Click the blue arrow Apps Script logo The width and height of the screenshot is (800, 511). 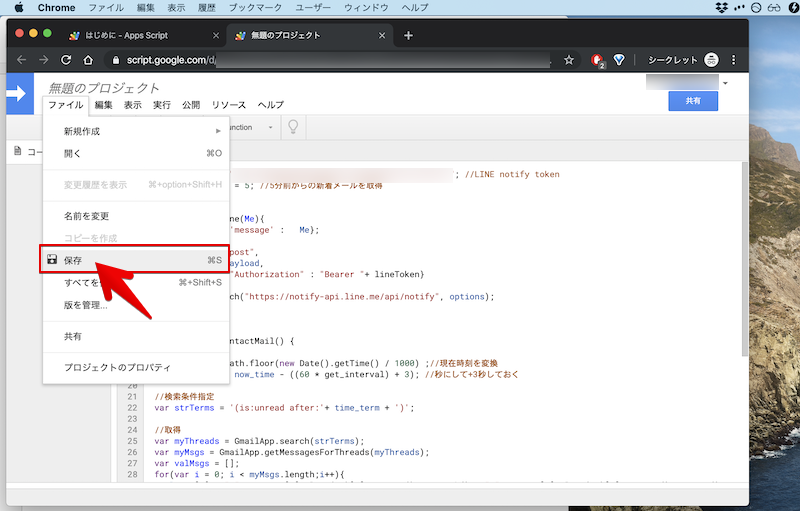(x=18, y=94)
